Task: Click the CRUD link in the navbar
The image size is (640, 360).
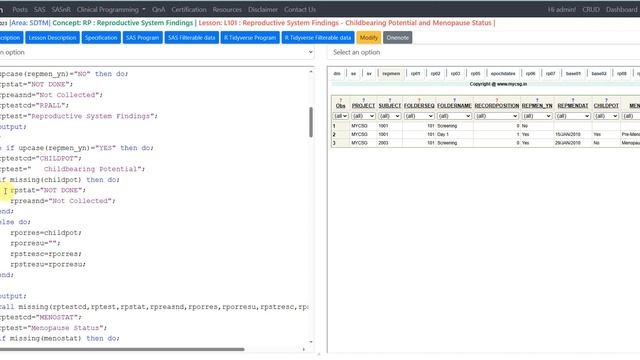Action: coord(591,9)
